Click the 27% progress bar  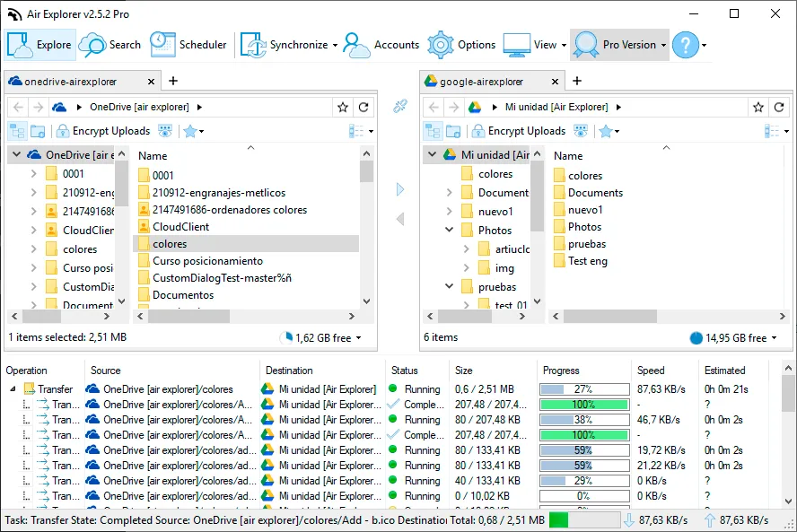pyautogui.click(x=584, y=389)
